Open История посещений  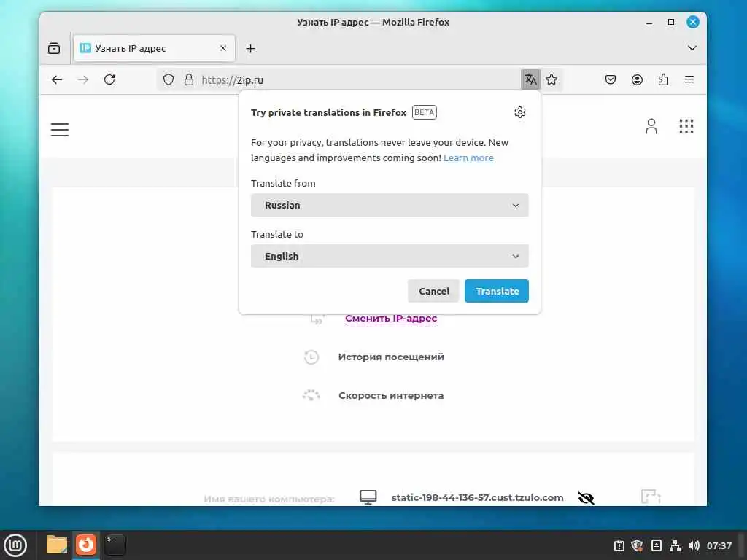pyautogui.click(x=391, y=357)
